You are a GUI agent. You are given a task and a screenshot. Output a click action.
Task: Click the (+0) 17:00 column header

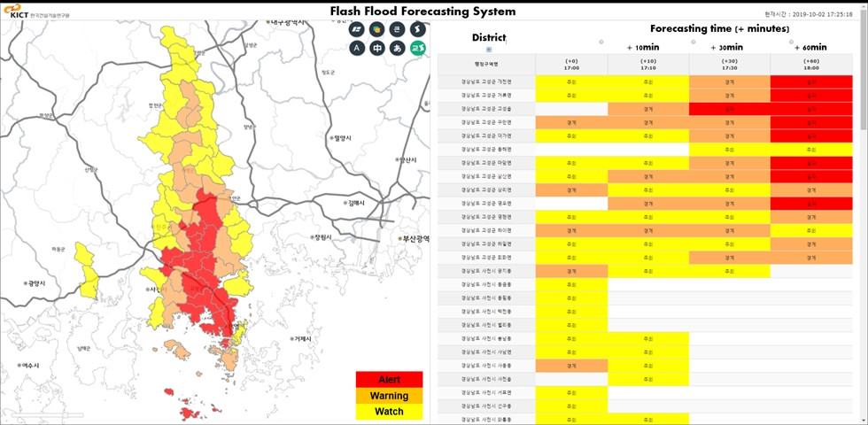tap(571, 64)
